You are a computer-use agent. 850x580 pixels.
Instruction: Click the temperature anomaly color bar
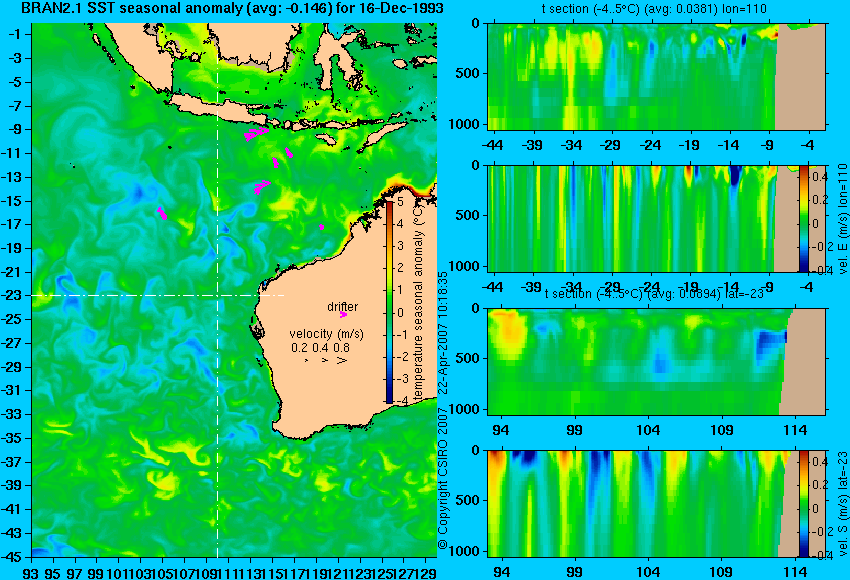pos(389,302)
